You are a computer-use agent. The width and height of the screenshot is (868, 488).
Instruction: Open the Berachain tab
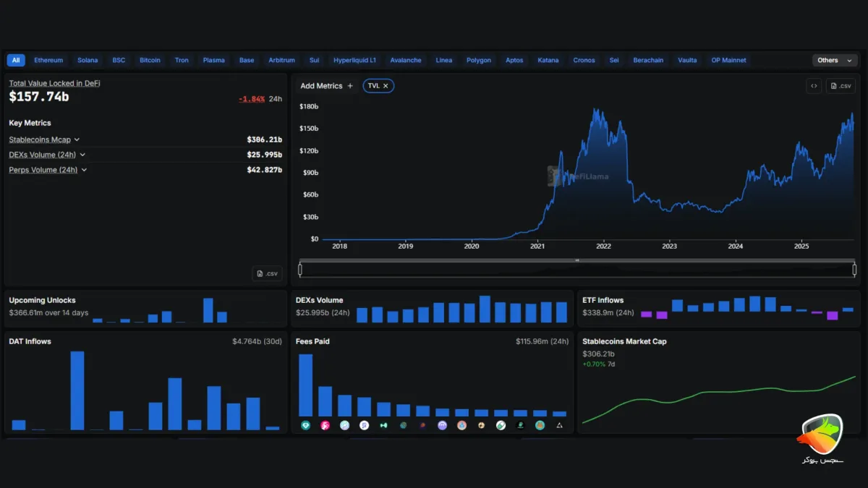[x=648, y=61]
